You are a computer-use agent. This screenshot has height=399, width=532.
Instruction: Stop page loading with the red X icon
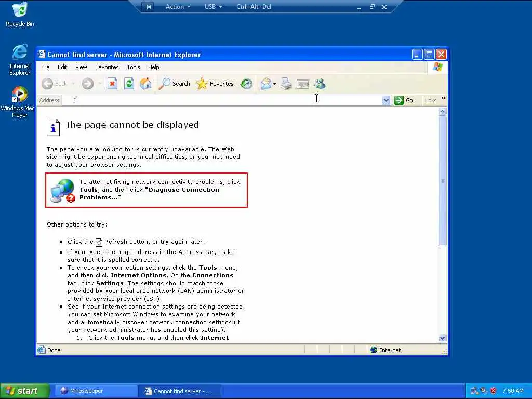(x=112, y=84)
